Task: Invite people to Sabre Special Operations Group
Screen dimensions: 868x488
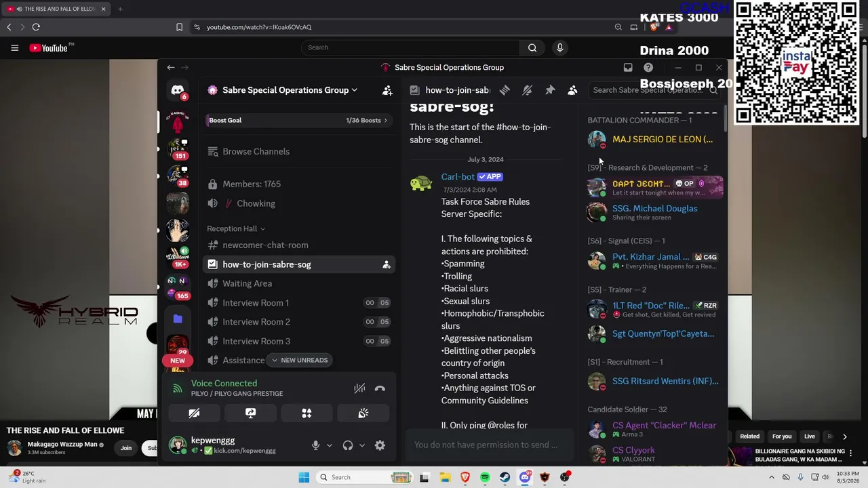Action: pos(387,90)
